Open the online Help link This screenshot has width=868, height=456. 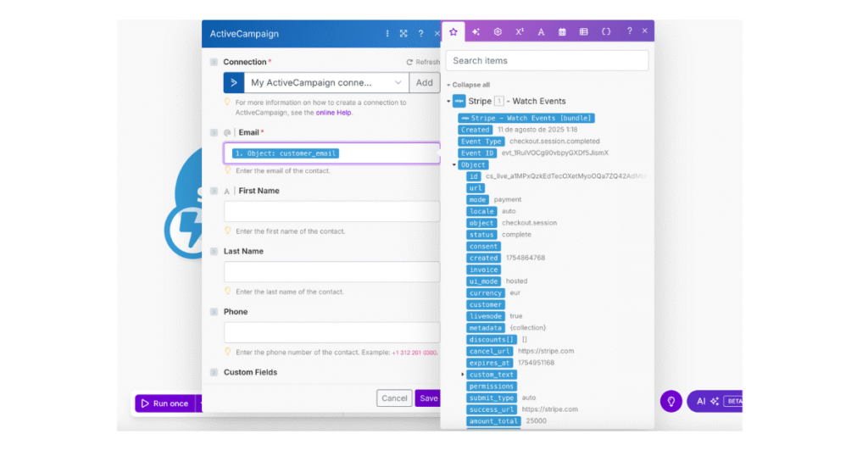333,113
